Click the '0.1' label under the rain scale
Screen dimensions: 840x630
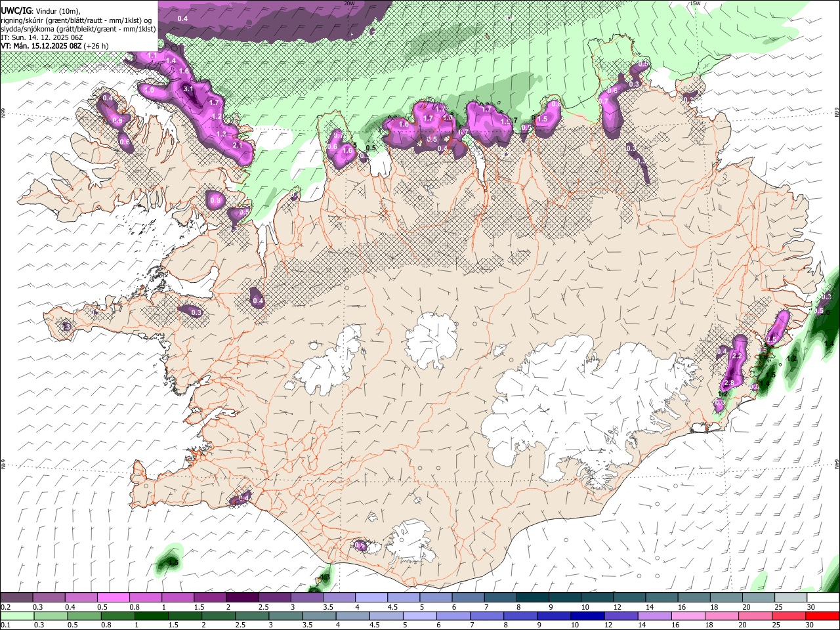pos(5,625)
